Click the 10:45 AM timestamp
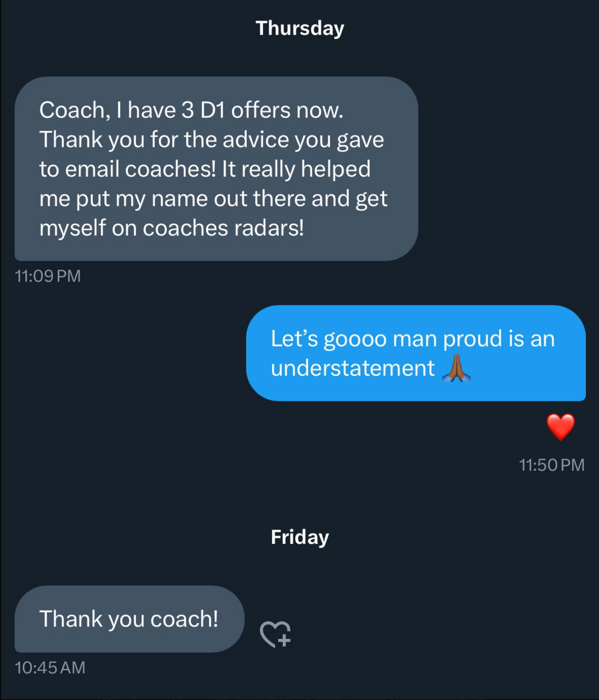The height and width of the screenshot is (700, 599). [50, 668]
